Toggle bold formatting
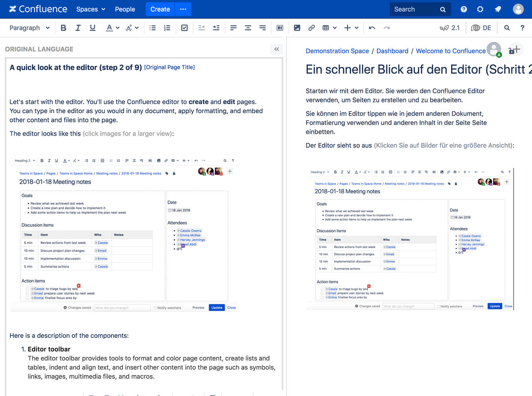Viewport: 532px width, 396px height. tap(63, 28)
